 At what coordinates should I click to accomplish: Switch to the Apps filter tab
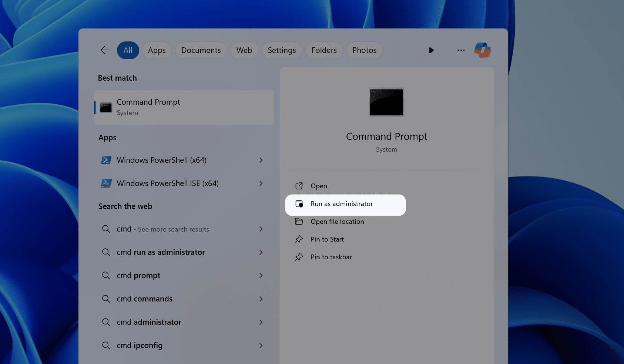pos(157,50)
